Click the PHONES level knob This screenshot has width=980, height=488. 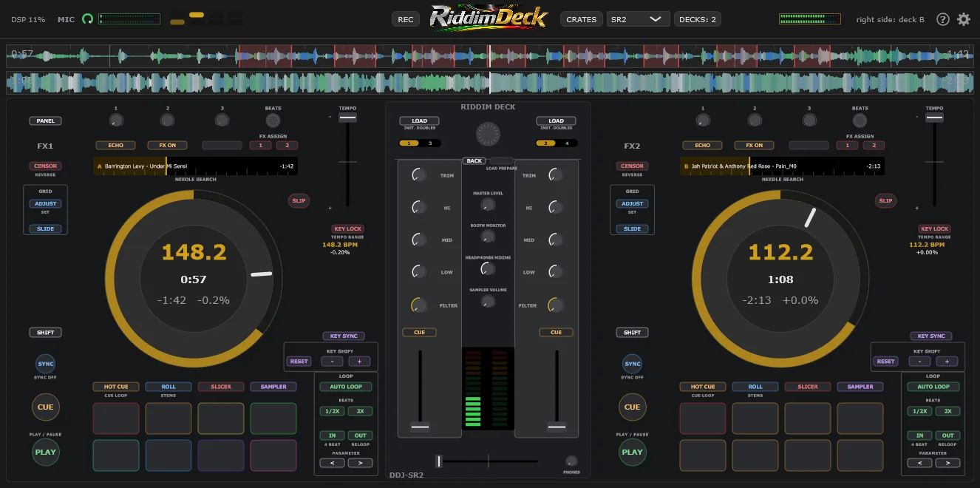point(571,461)
